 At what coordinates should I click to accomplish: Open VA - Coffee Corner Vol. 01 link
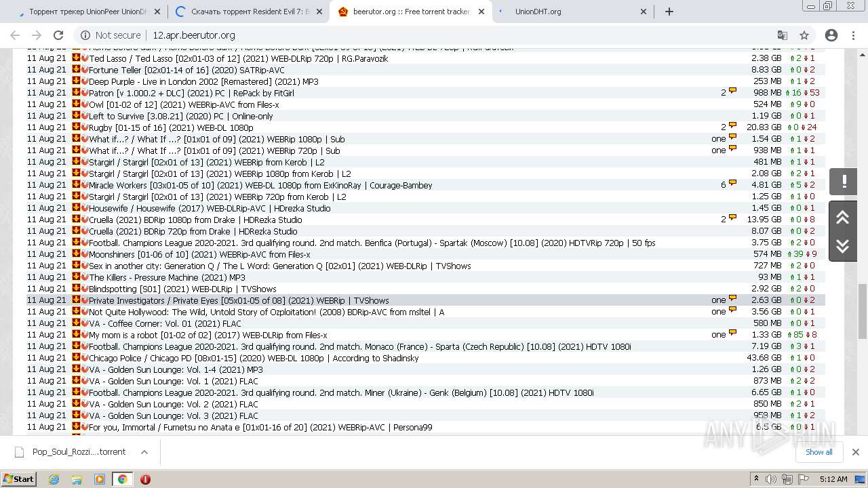click(x=165, y=324)
